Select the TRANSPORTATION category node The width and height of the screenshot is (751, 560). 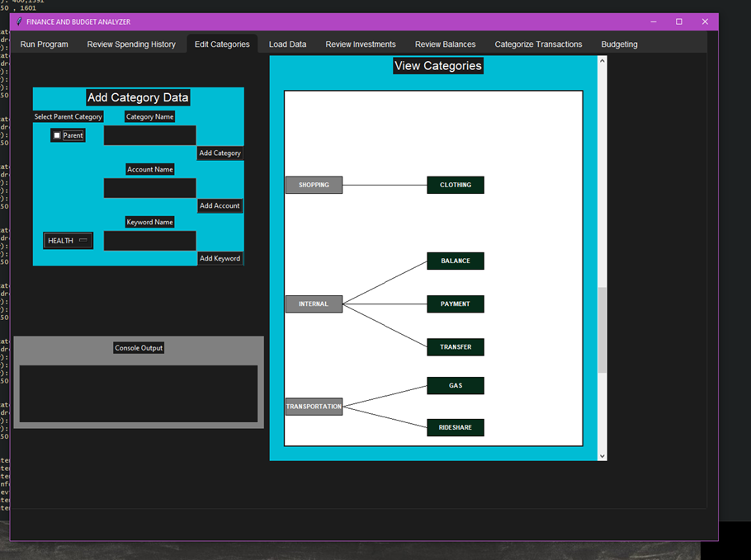(314, 407)
